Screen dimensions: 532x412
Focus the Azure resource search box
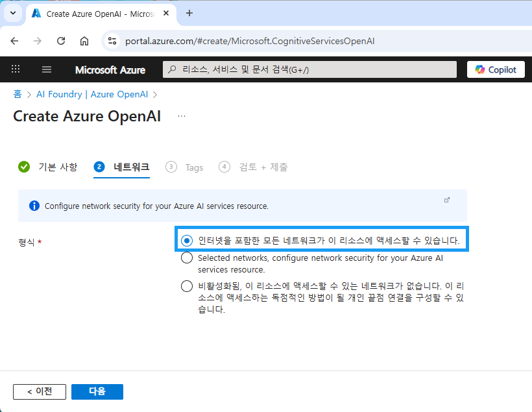coord(309,69)
